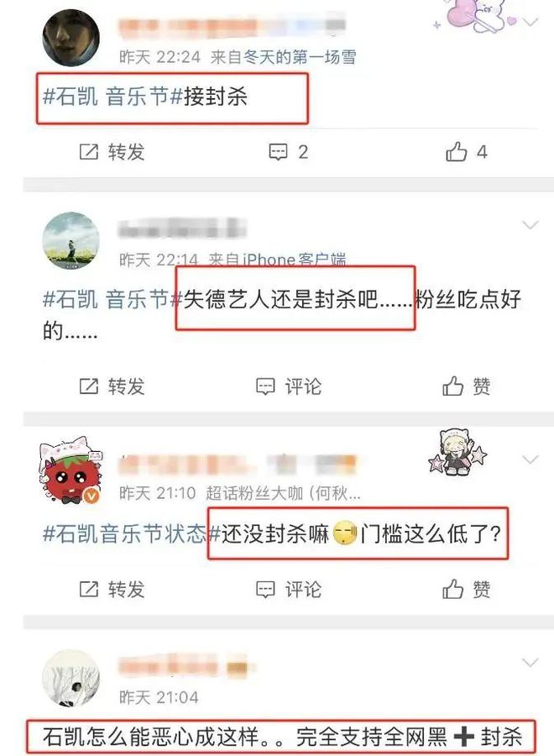Open the red tomato avatar profile

coord(71,471)
